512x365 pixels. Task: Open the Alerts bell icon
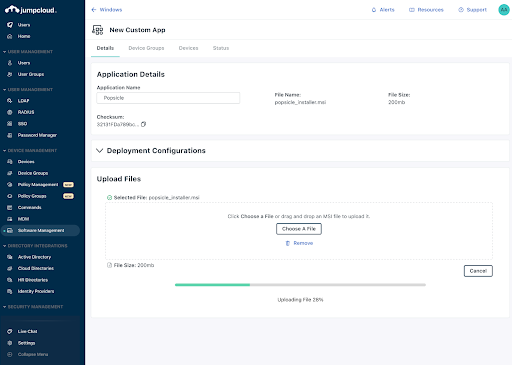click(374, 10)
